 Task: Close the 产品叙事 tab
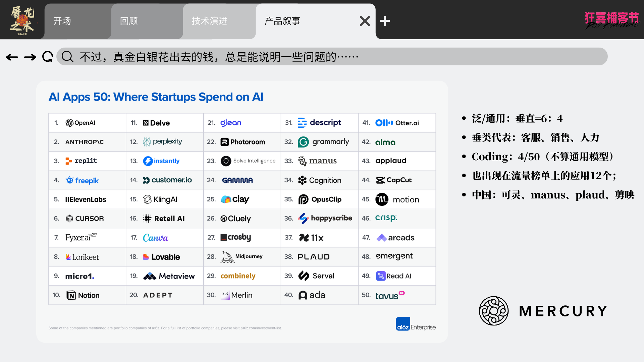click(x=365, y=21)
